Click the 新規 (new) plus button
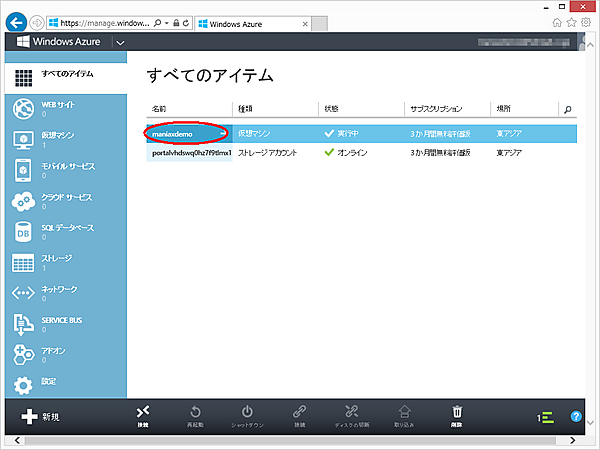This screenshot has height=450, width=600. coord(38,416)
